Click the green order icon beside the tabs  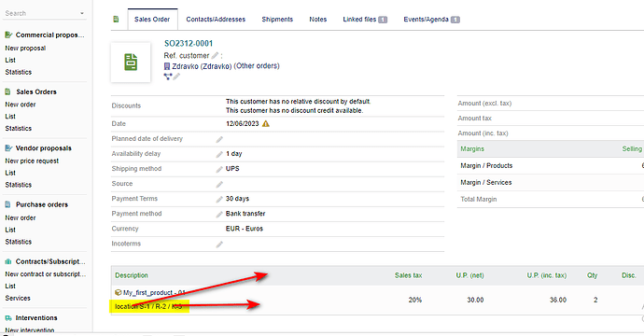pos(117,20)
